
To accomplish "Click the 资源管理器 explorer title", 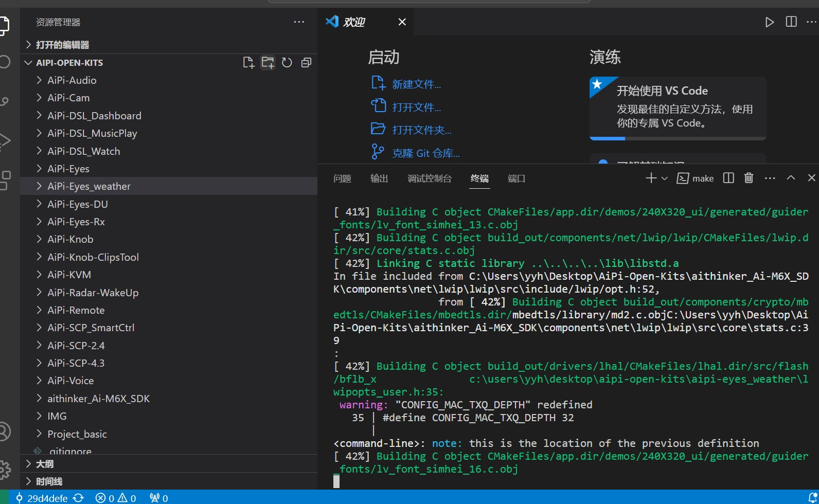I will pyautogui.click(x=58, y=22).
